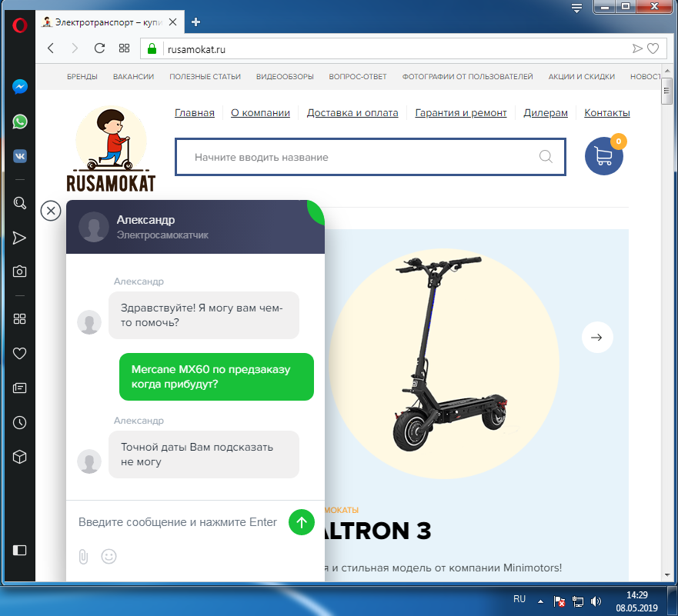Viewport: 678px width, 616px height.
Task: Click message 'Mercane MX60 по предзаказу когда прибудут?'
Action: pos(216,377)
